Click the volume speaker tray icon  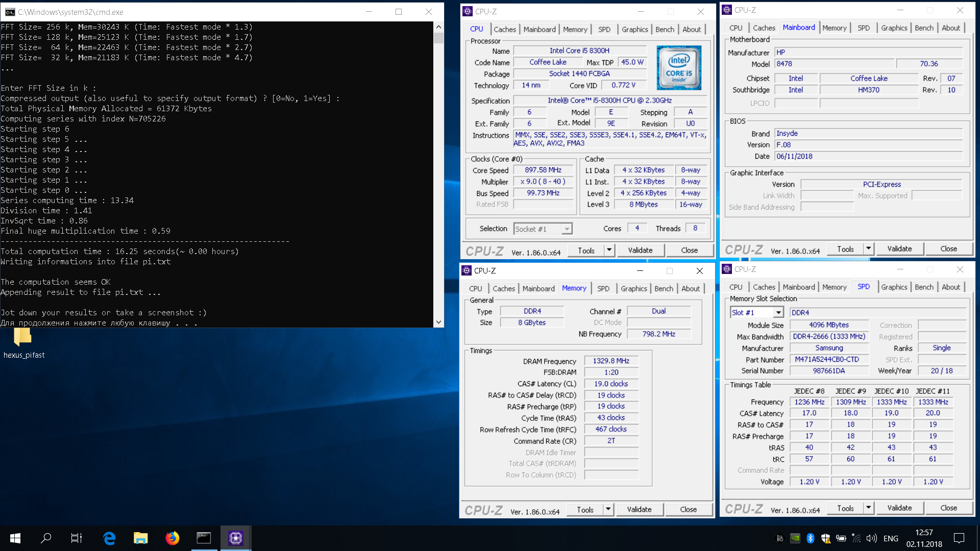[872, 538]
